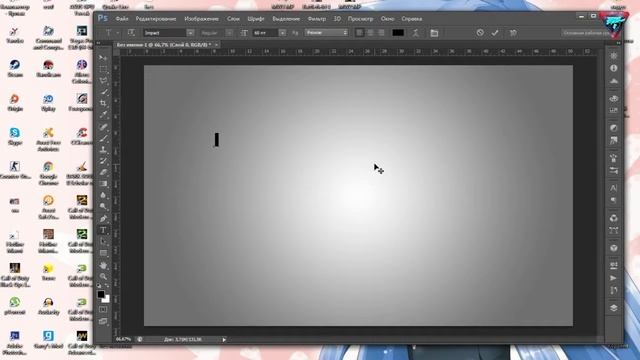Select the Lasso tool
640x360 pixels.
click(103, 80)
